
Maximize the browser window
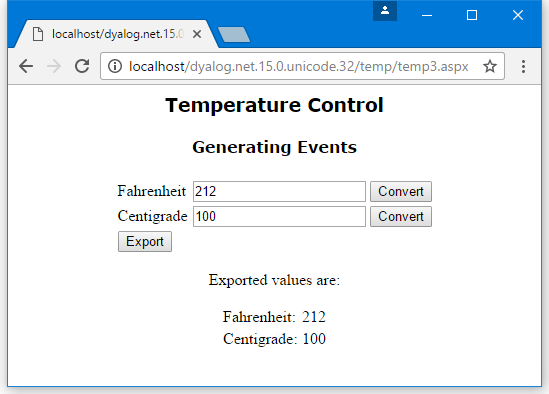point(472,15)
